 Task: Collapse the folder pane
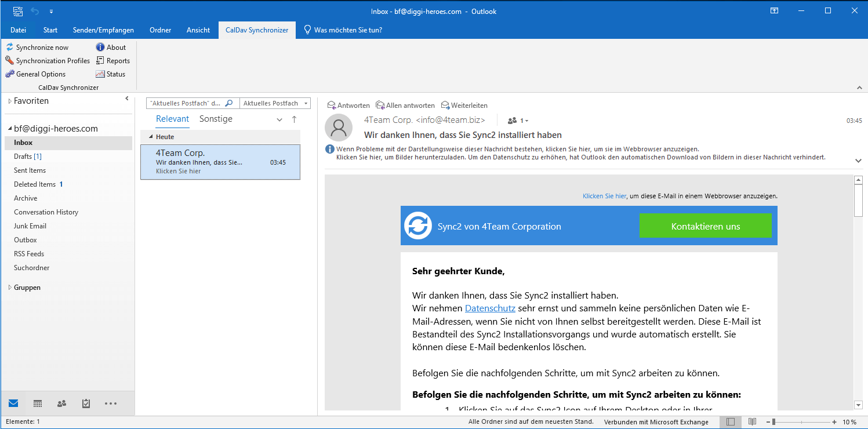point(127,99)
